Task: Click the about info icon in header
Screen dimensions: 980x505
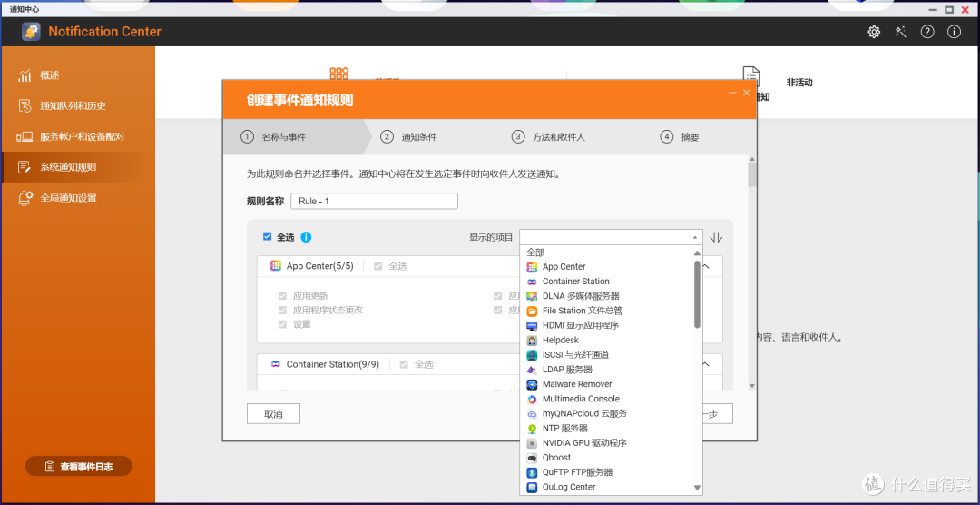Action: coord(954,32)
